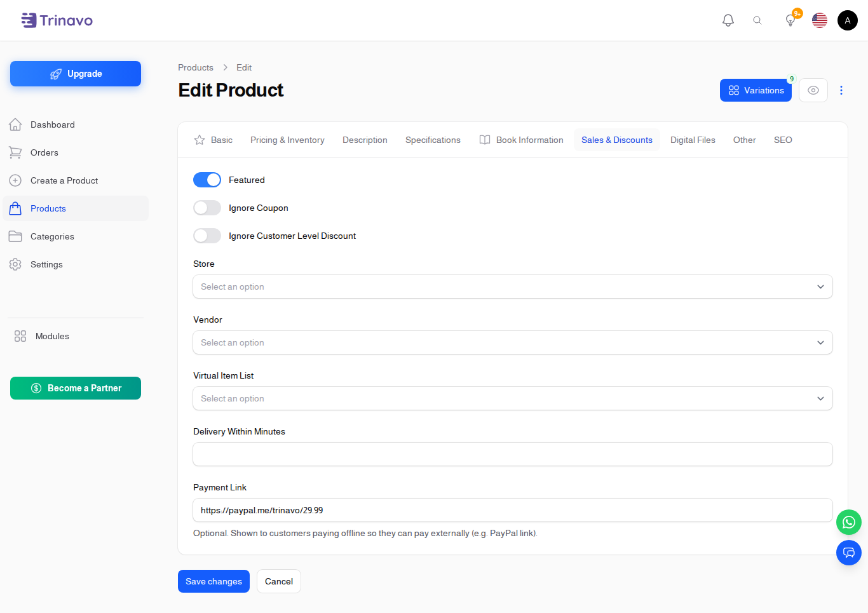Click the Categories folder icon
Viewport: 868px width, 613px height.
point(15,236)
